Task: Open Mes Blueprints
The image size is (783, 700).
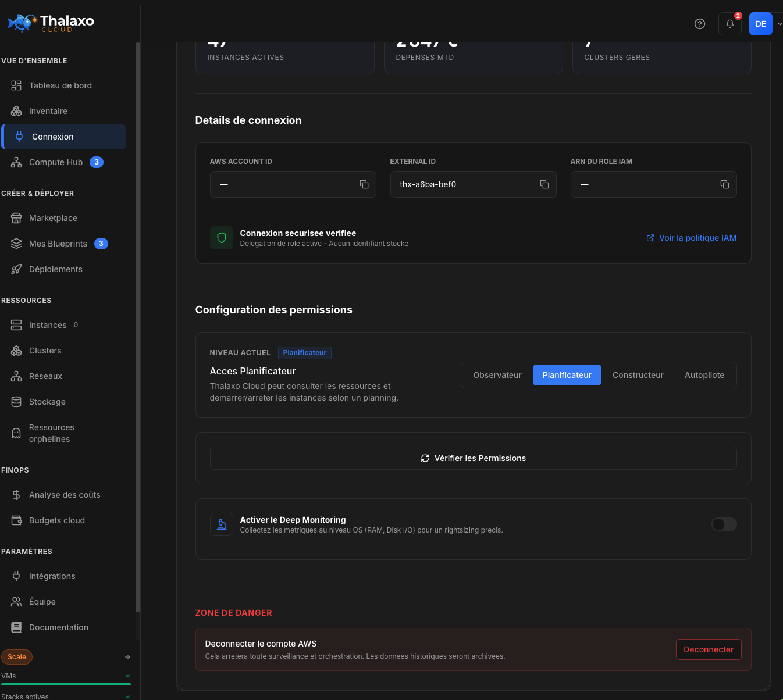Action: pyautogui.click(x=63, y=244)
